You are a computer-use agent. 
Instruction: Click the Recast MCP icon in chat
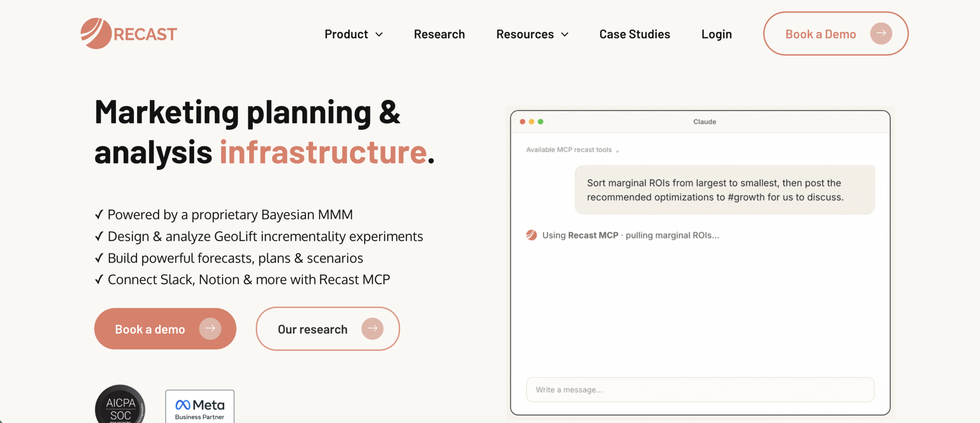click(x=531, y=235)
